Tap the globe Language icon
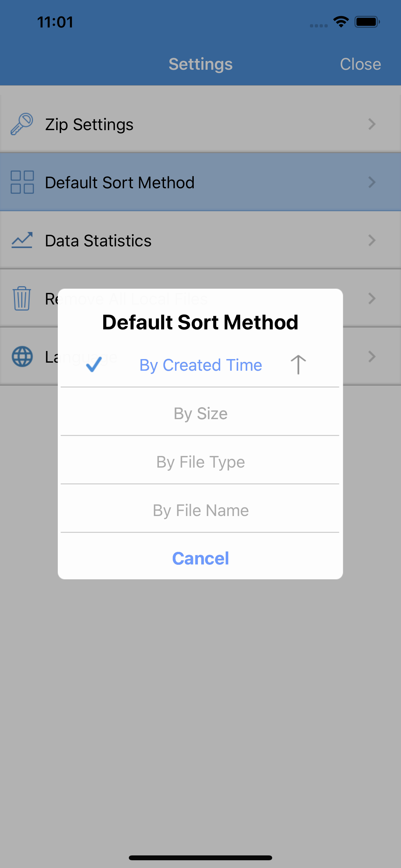Image resolution: width=401 pixels, height=868 pixels. pyautogui.click(x=22, y=356)
